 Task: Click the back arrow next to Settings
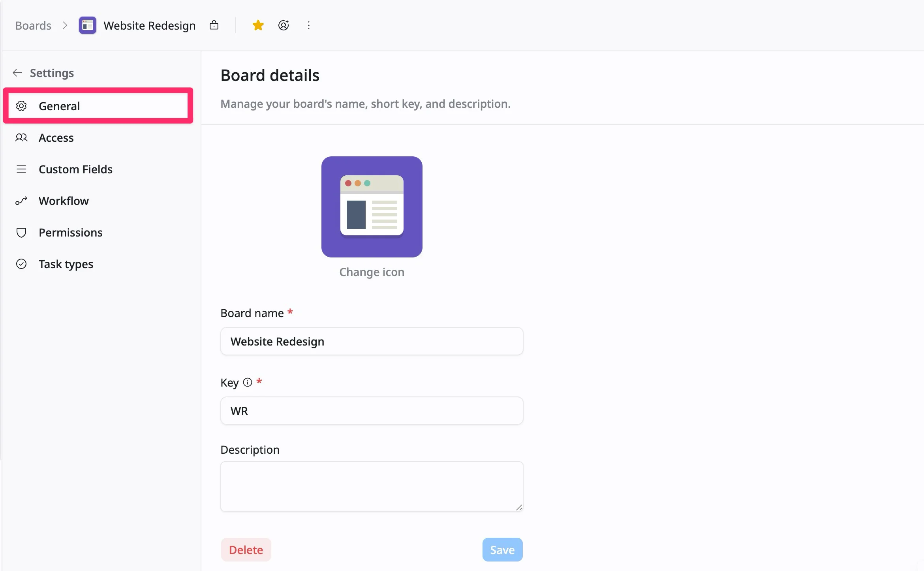pyautogui.click(x=17, y=73)
